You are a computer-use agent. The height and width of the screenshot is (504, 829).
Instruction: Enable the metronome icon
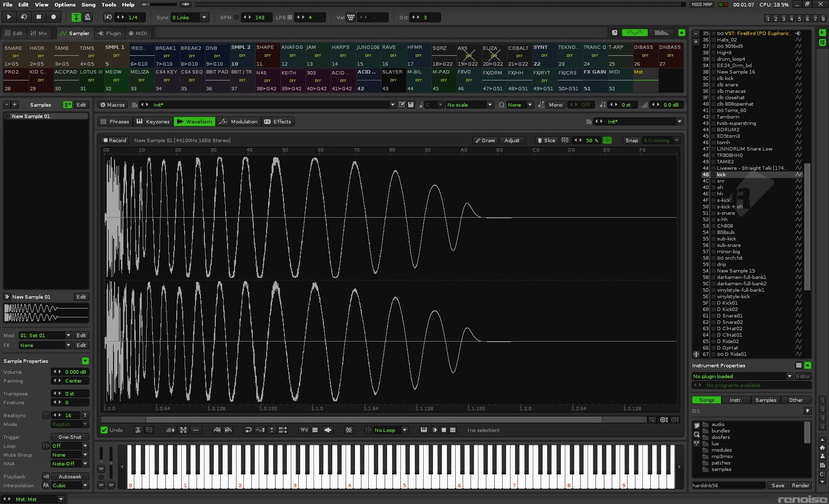[87, 17]
